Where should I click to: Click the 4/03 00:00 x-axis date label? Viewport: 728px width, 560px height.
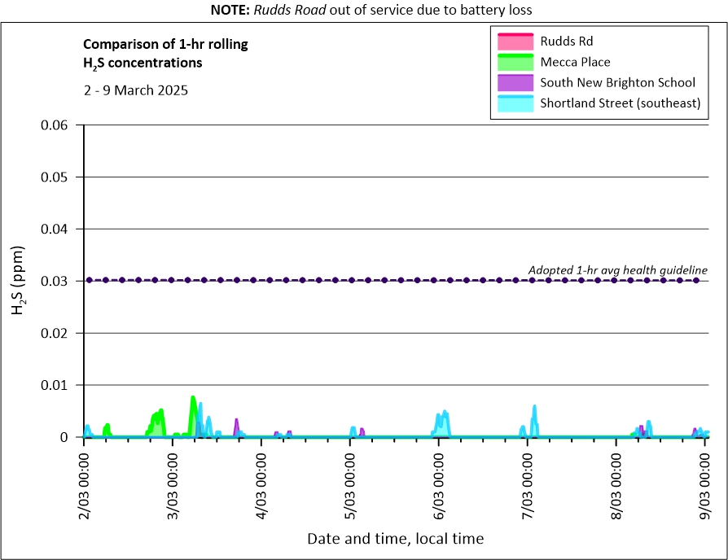(x=261, y=483)
